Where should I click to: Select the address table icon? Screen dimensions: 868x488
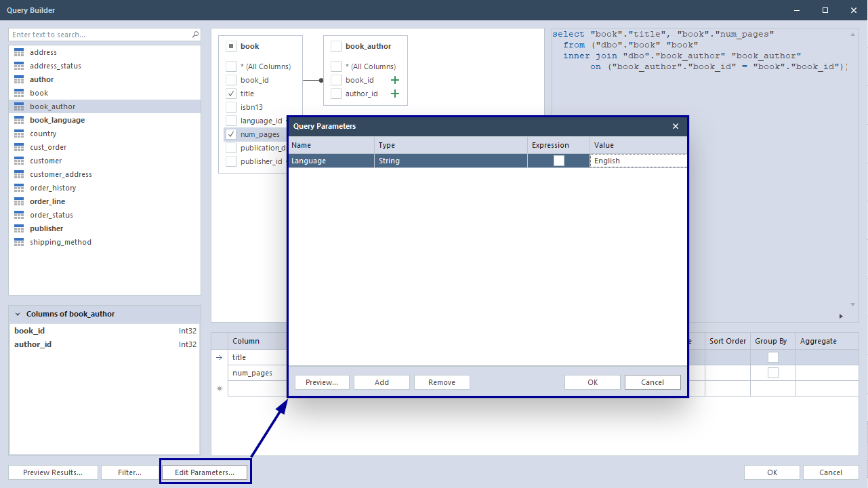(x=19, y=52)
